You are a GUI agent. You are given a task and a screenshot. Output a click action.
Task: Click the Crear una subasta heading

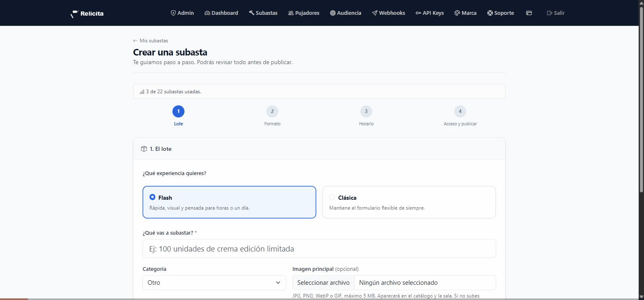pos(170,52)
